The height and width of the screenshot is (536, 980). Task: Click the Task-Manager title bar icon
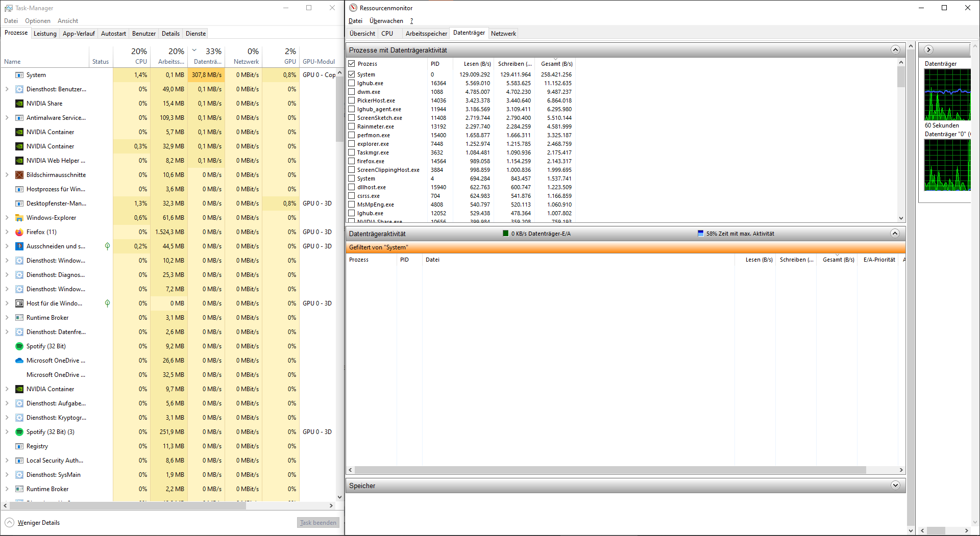click(x=8, y=8)
